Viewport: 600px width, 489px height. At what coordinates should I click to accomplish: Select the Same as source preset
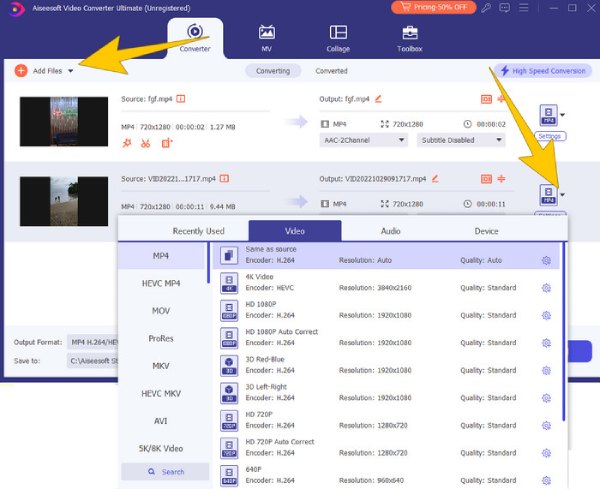coord(386,255)
